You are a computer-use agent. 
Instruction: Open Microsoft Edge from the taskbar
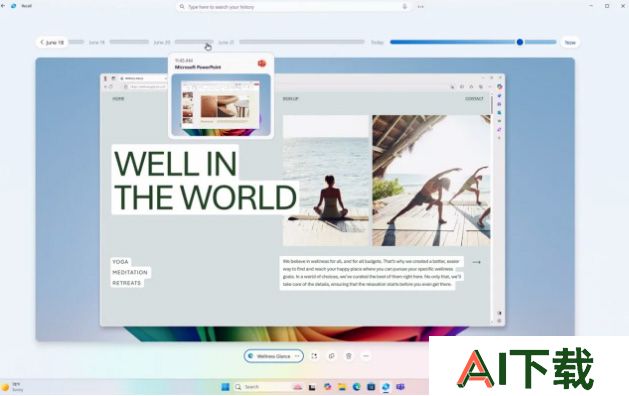click(356, 387)
